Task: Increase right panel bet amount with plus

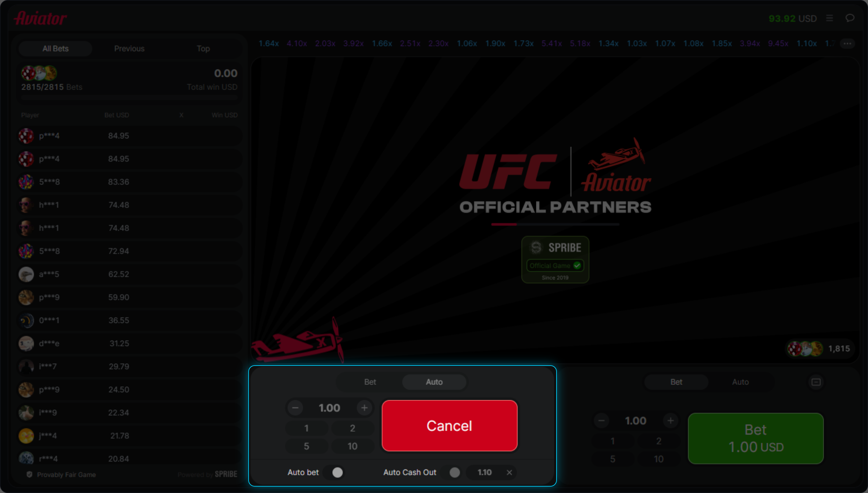Action: (x=670, y=420)
